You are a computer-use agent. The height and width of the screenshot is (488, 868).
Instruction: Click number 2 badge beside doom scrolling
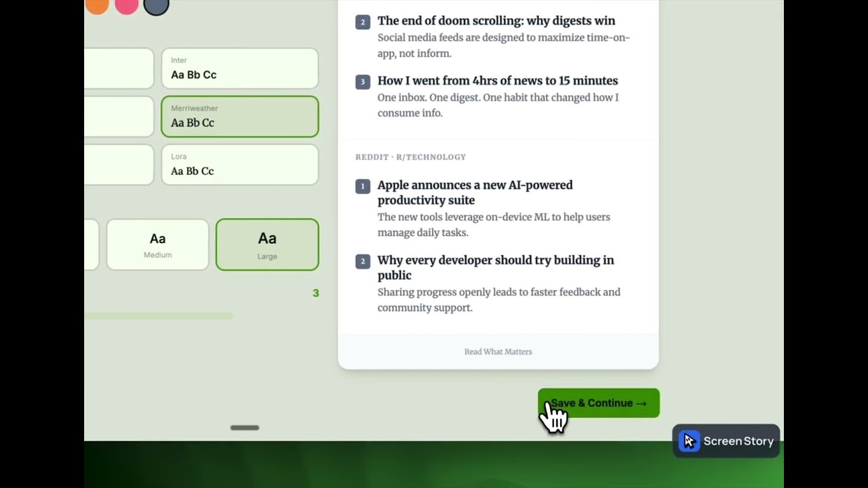tap(363, 22)
